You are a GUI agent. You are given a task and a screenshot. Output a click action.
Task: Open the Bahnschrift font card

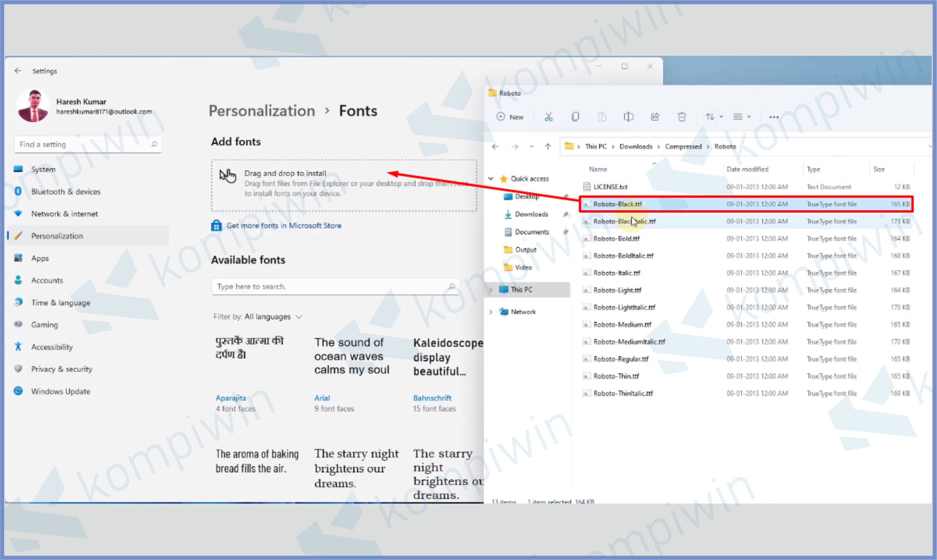(x=448, y=374)
